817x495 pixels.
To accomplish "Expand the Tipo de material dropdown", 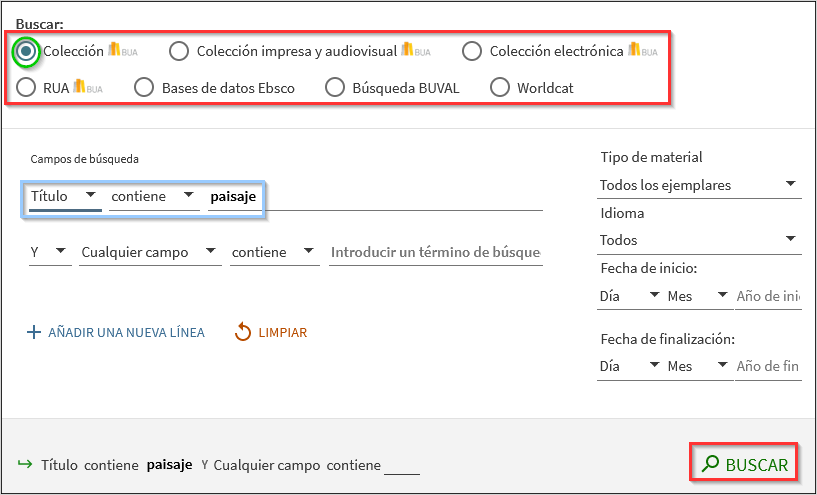I will coord(700,185).
